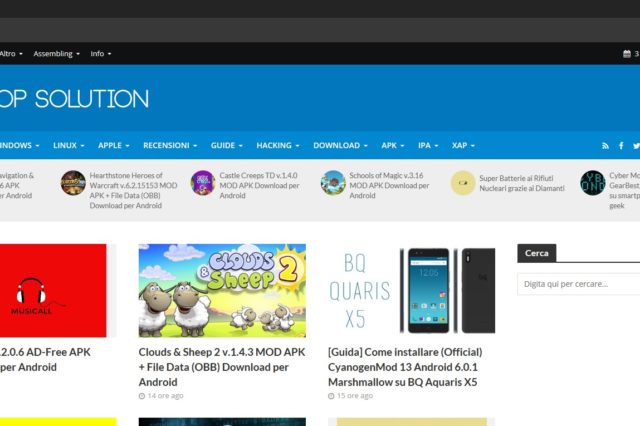
Task: Click clock icon beside 14 ore ago
Action: click(142, 396)
